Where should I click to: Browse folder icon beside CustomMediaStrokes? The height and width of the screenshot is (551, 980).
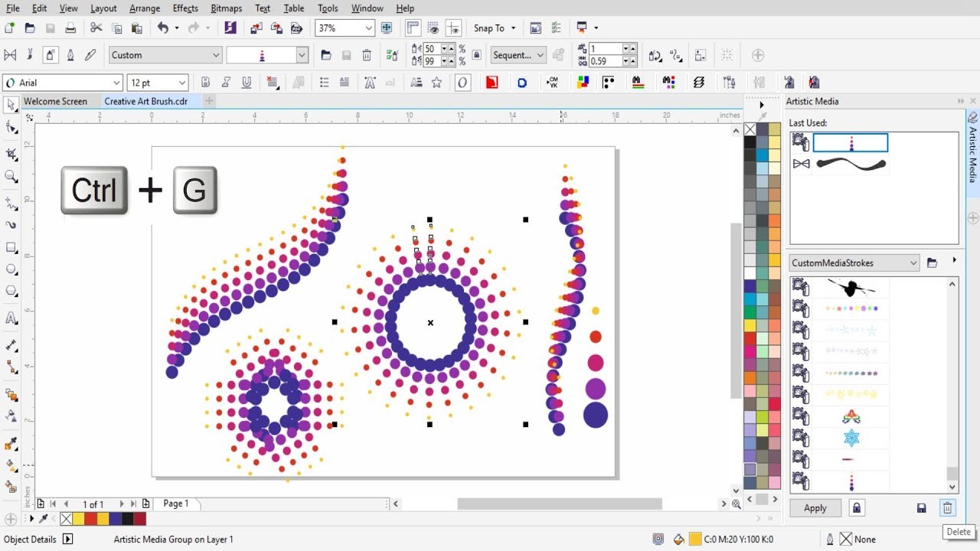pyautogui.click(x=932, y=262)
